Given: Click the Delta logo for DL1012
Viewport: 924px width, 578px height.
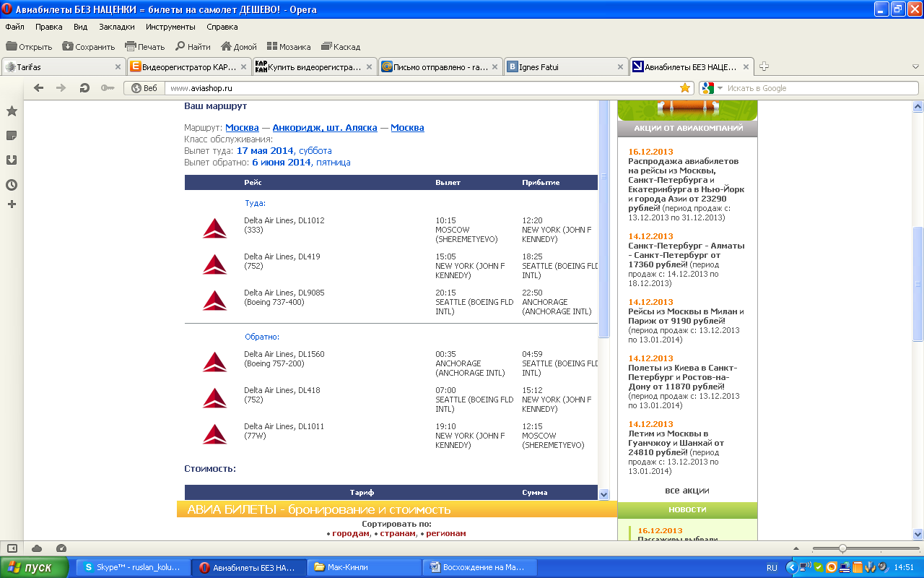Looking at the screenshot, I should (215, 228).
